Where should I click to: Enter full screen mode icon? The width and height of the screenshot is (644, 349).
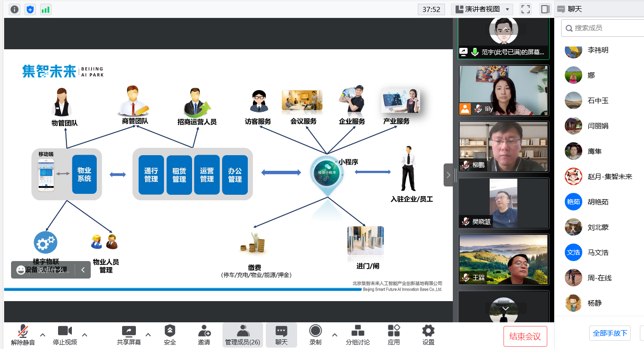[x=526, y=9]
